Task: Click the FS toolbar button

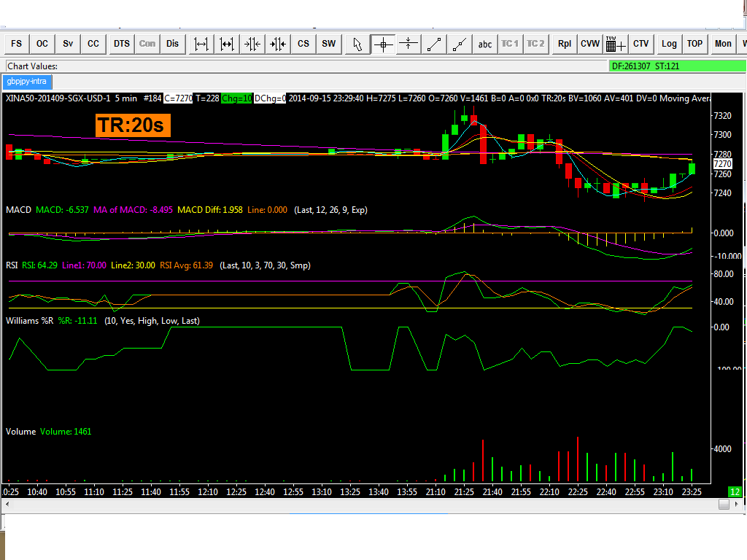Action: pos(17,44)
